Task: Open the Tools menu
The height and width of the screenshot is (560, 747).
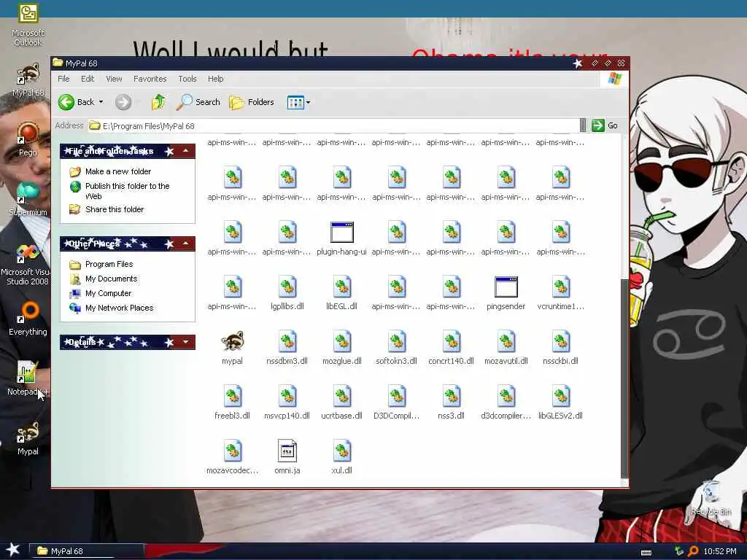Action: tap(187, 79)
